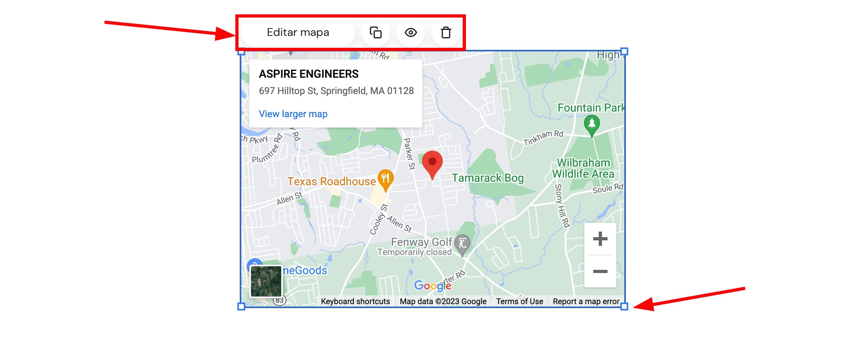Click the Parker St street label
This screenshot has height=338, width=868.
409,154
